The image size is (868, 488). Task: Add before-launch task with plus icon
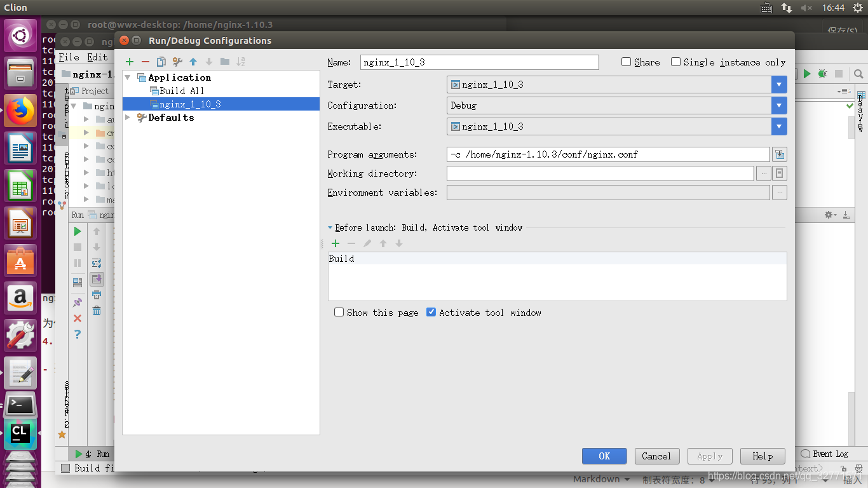pos(336,243)
